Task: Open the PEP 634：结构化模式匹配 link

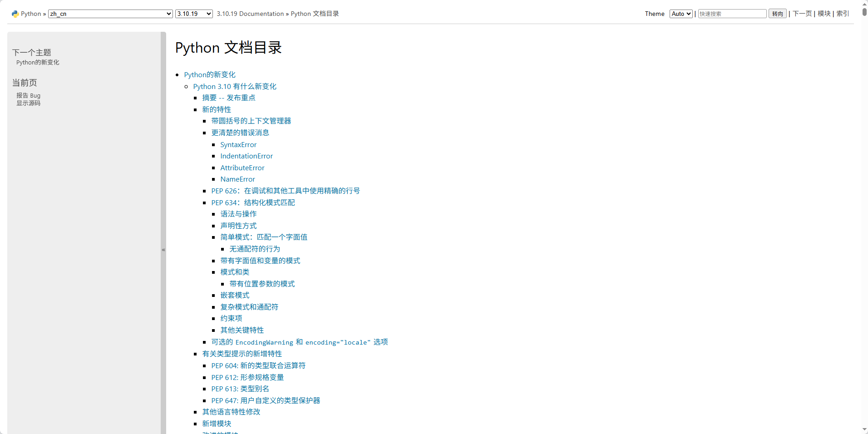Action: (253, 202)
